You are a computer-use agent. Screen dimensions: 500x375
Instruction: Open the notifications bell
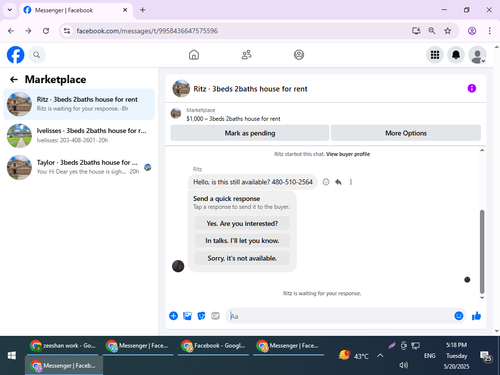(x=456, y=55)
